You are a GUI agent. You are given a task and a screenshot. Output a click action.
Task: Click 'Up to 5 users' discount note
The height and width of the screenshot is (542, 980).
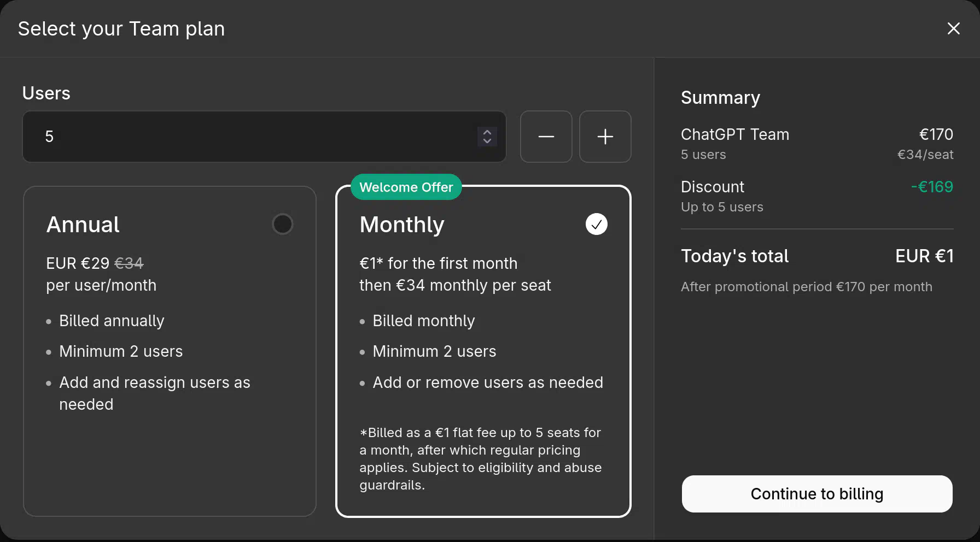722,207
